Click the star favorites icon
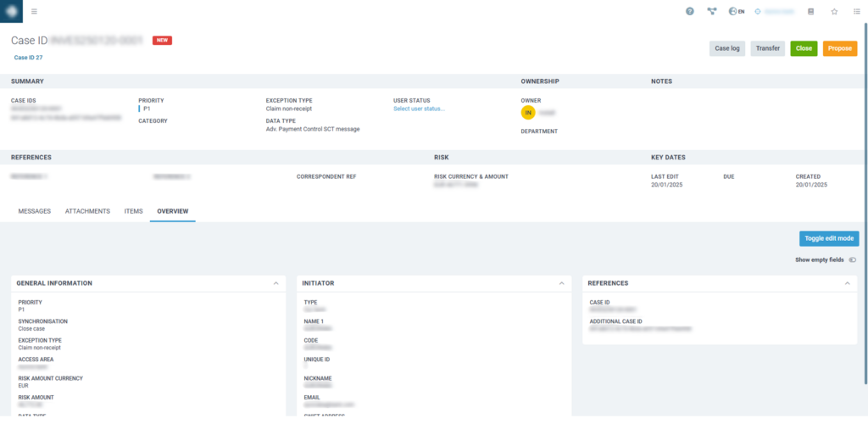868x424 pixels. [834, 12]
